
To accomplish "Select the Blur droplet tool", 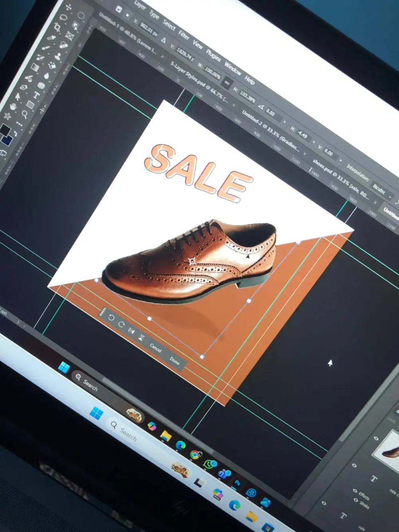I will coord(47,76).
